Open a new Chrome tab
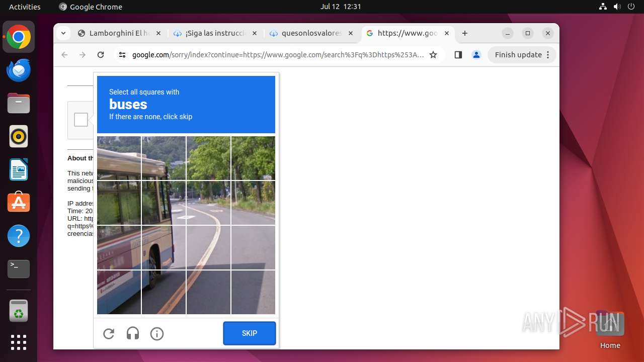Screen dimensions: 644x362 click(x=465, y=33)
